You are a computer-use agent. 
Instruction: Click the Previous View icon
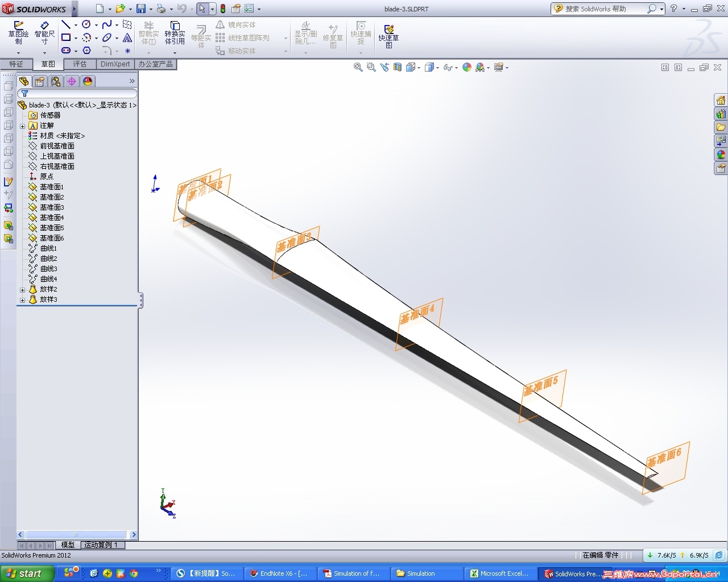(384, 67)
